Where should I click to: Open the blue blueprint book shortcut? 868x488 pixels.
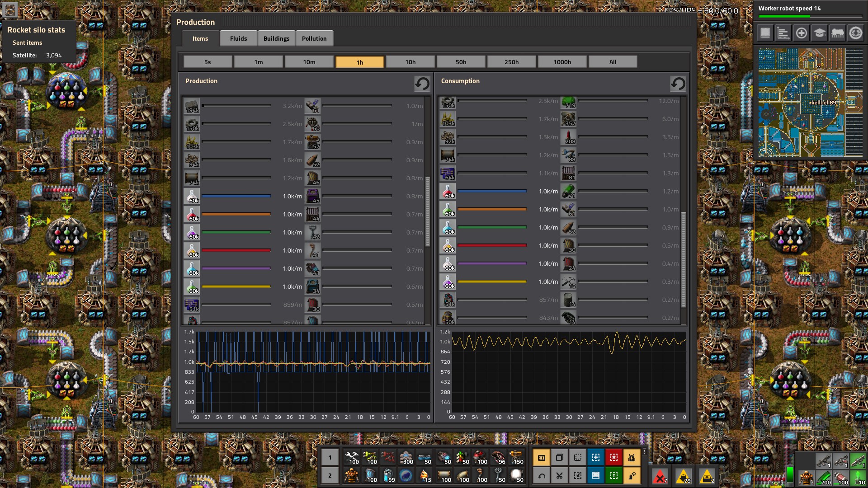595,475
